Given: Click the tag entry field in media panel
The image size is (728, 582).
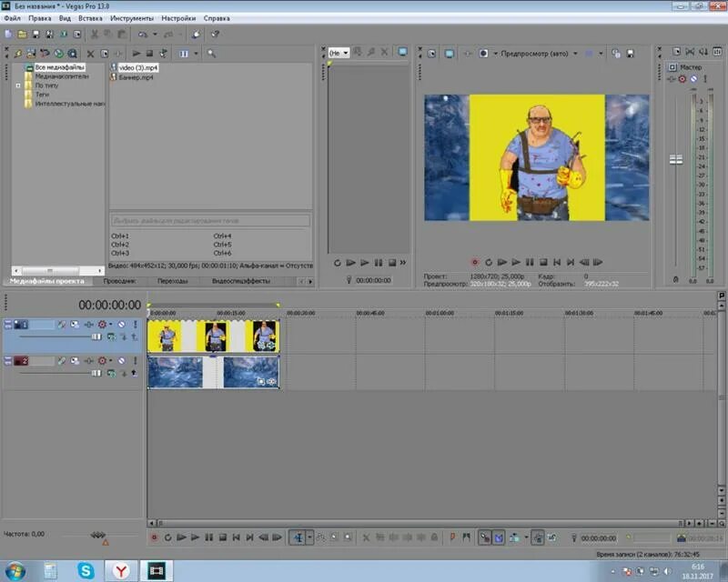Looking at the screenshot, I should tap(210, 221).
